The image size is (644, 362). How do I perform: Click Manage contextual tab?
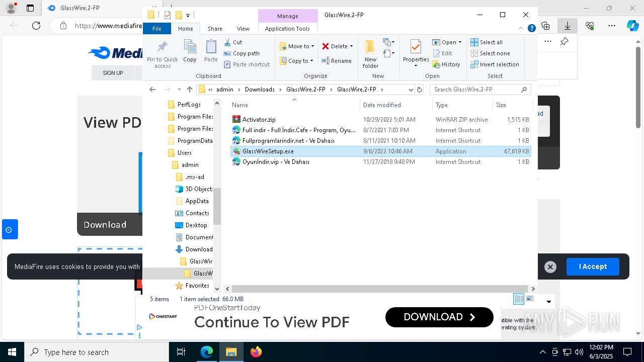[x=288, y=16]
